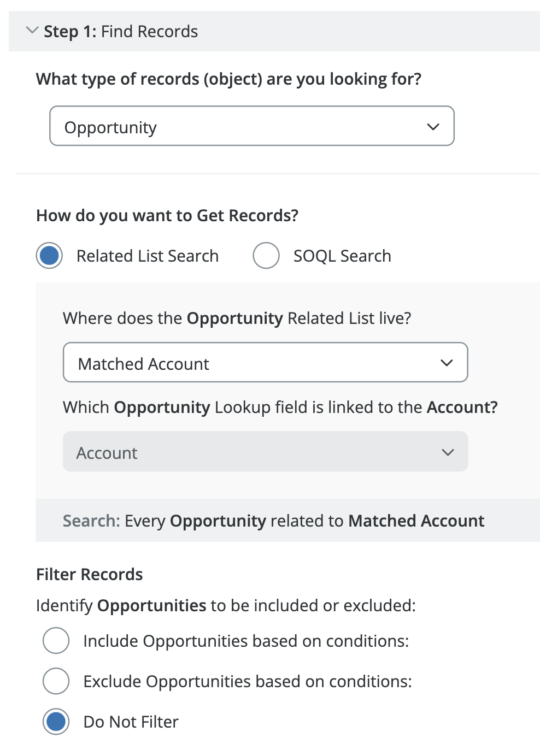Image resolution: width=540 pixels, height=756 pixels.
Task: Open the Opportunity object type dropdown
Action: click(x=251, y=126)
